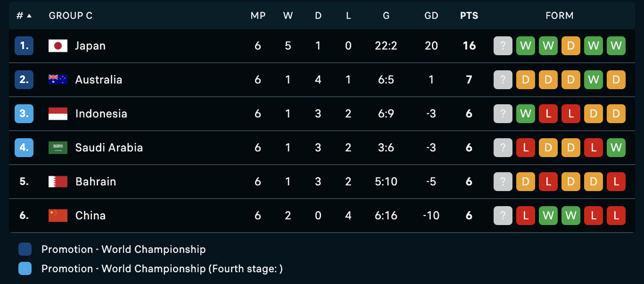The image size is (644, 284).
Task: Sort table by the # rank arrow
Action: coord(29,16)
